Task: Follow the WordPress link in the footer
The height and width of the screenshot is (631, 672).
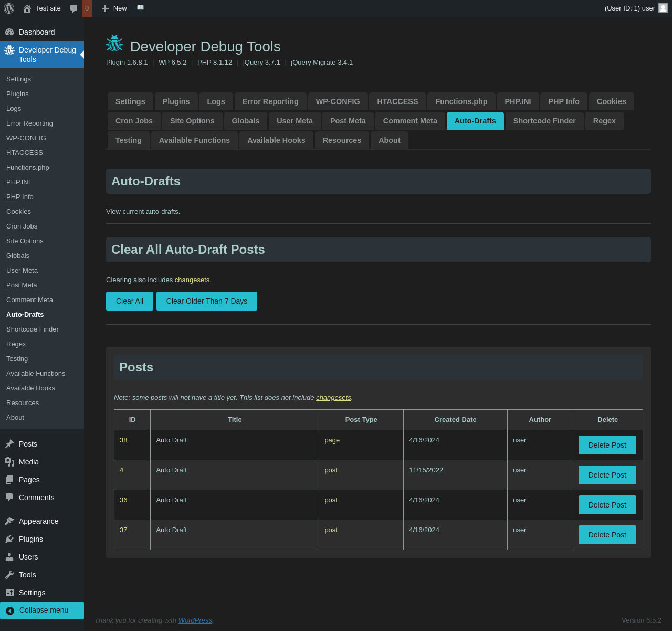Action: tap(195, 620)
